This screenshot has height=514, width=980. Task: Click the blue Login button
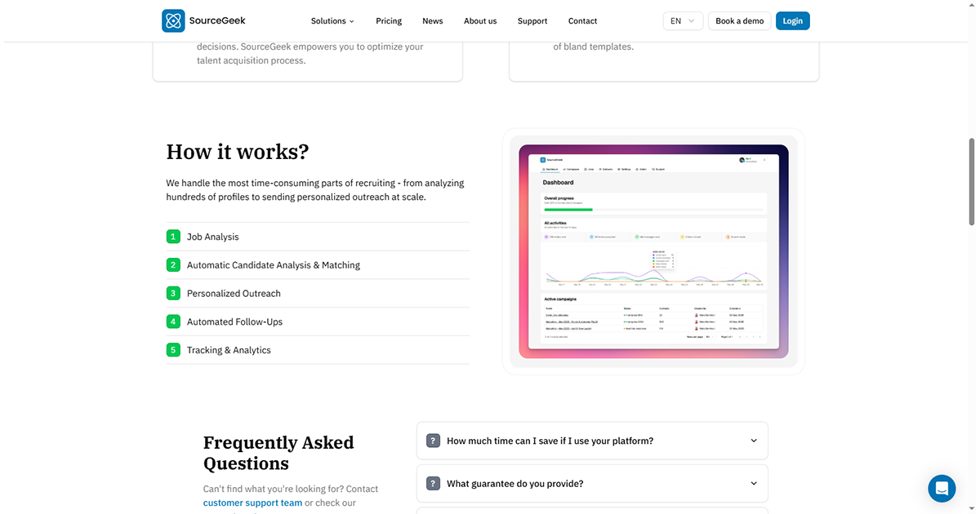coord(792,21)
